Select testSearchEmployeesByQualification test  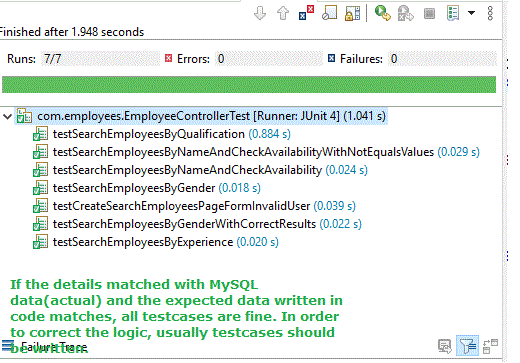[172, 134]
